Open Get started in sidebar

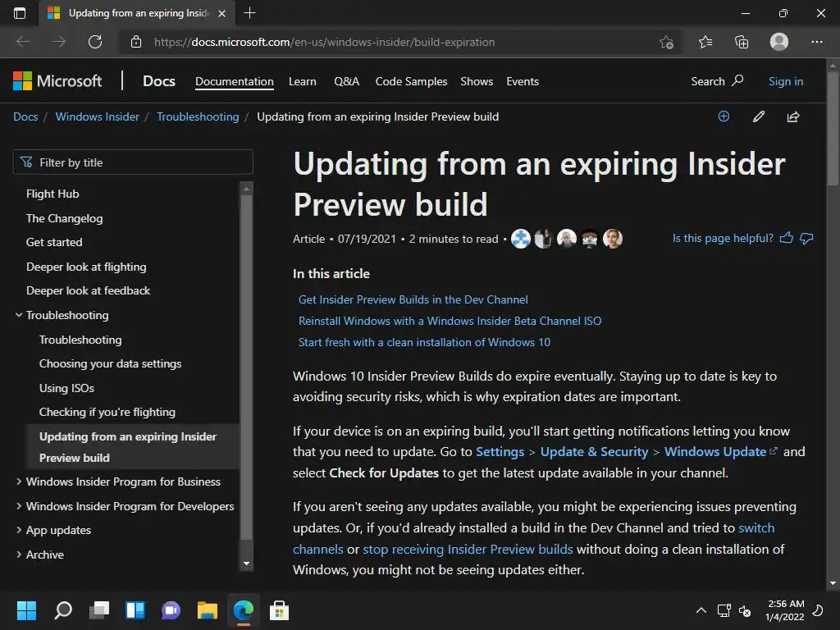coord(54,242)
